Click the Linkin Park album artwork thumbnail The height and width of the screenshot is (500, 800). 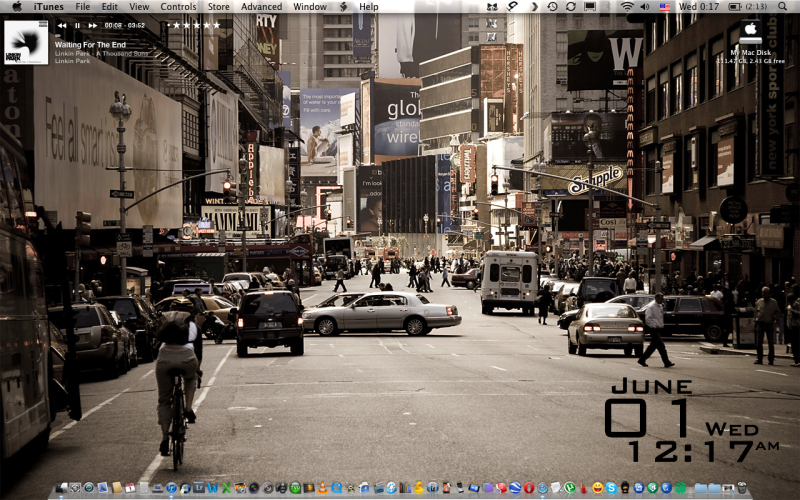coord(26,41)
